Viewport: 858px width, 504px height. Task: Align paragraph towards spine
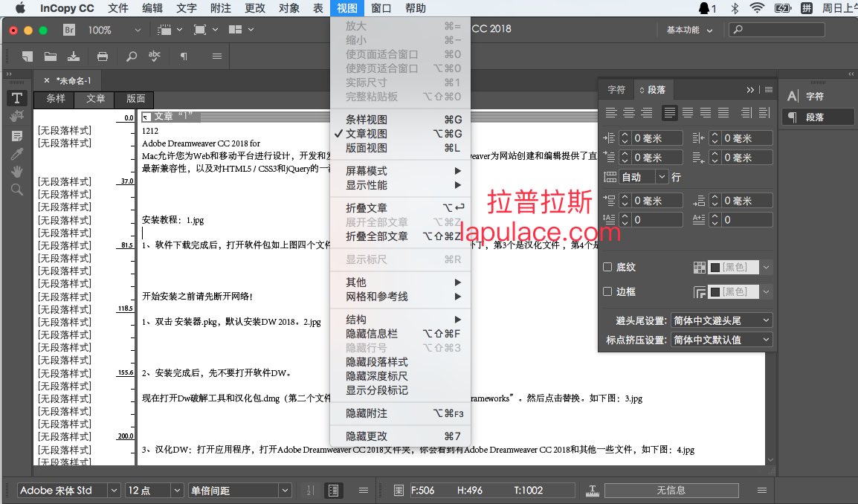click(746, 113)
